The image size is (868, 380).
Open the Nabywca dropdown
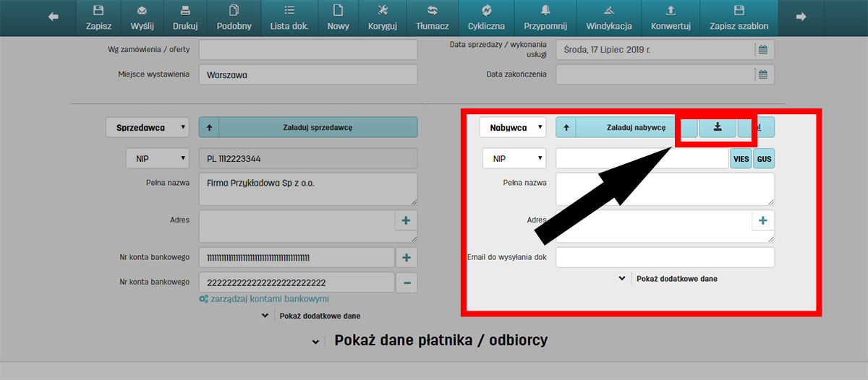513,127
